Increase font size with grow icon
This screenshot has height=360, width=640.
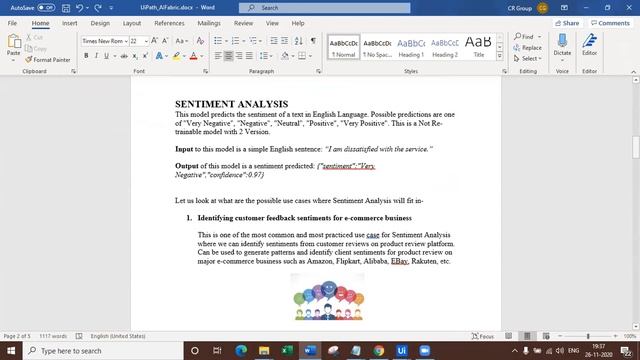pos(154,41)
